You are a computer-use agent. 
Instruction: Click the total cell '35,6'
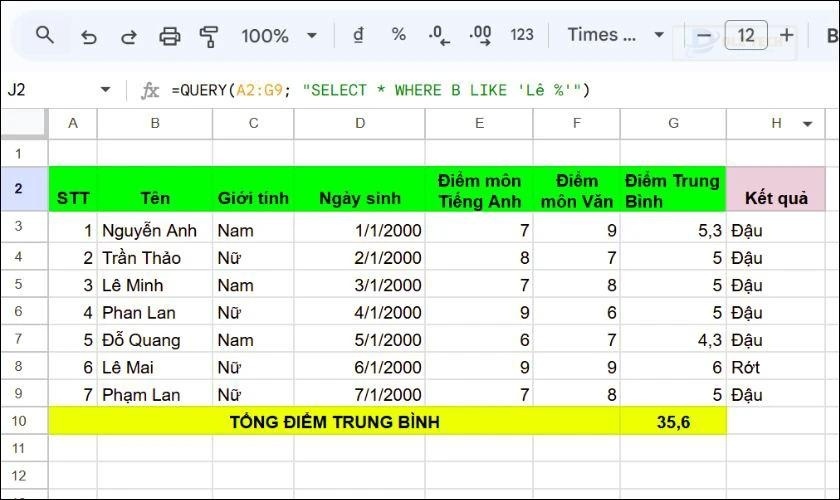[673, 422]
